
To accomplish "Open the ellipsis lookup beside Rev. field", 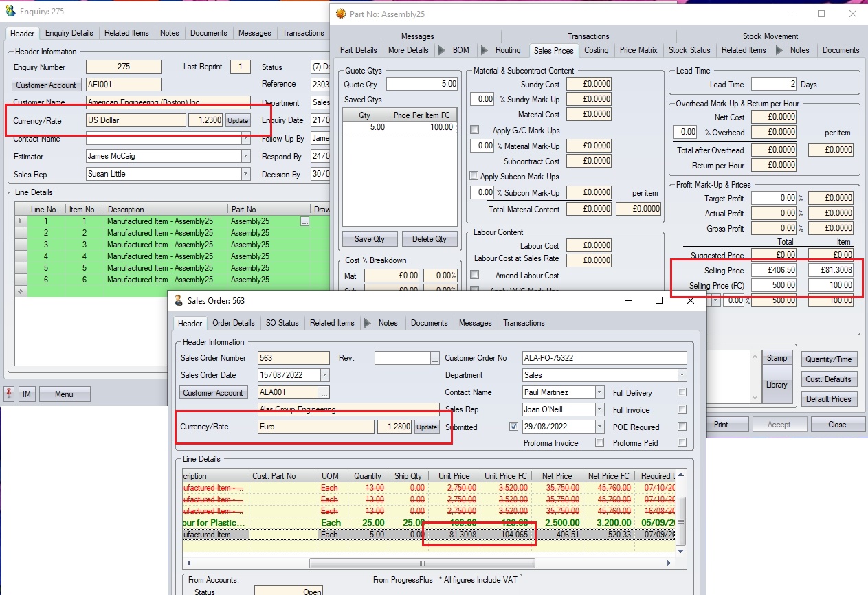I will pyautogui.click(x=434, y=359).
